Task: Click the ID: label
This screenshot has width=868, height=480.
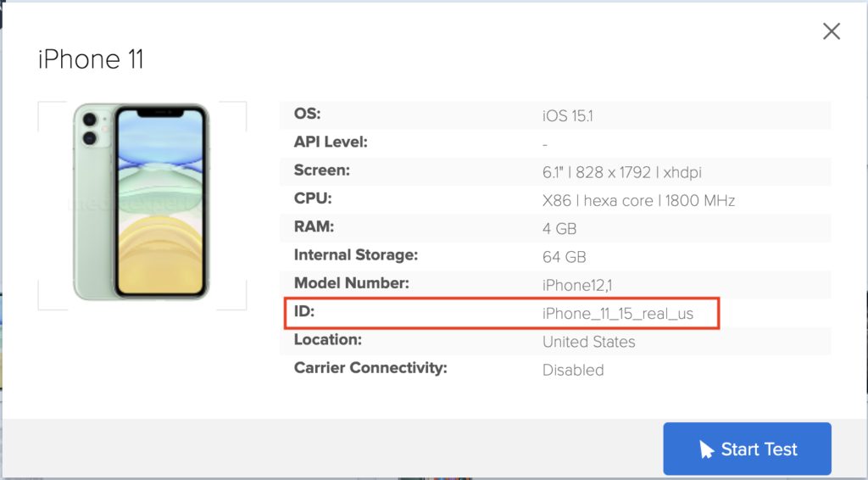Action: pyautogui.click(x=304, y=311)
